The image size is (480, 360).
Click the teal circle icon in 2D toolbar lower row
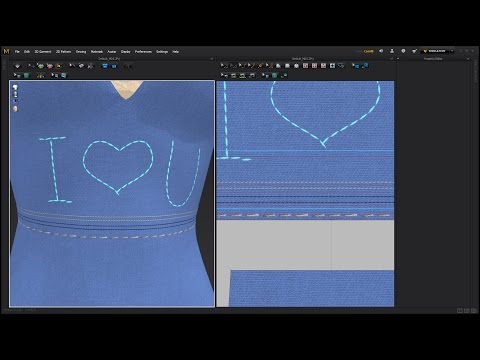tap(274, 75)
